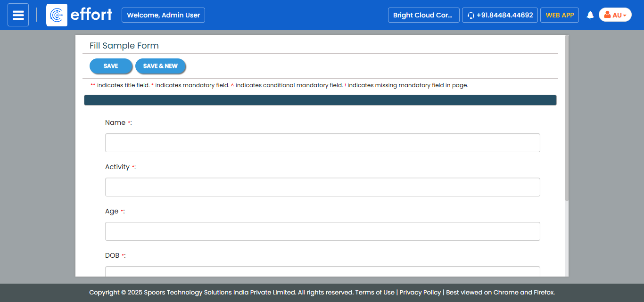Click the Welcome, Admin User button
644x302 pixels.
click(163, 15)
